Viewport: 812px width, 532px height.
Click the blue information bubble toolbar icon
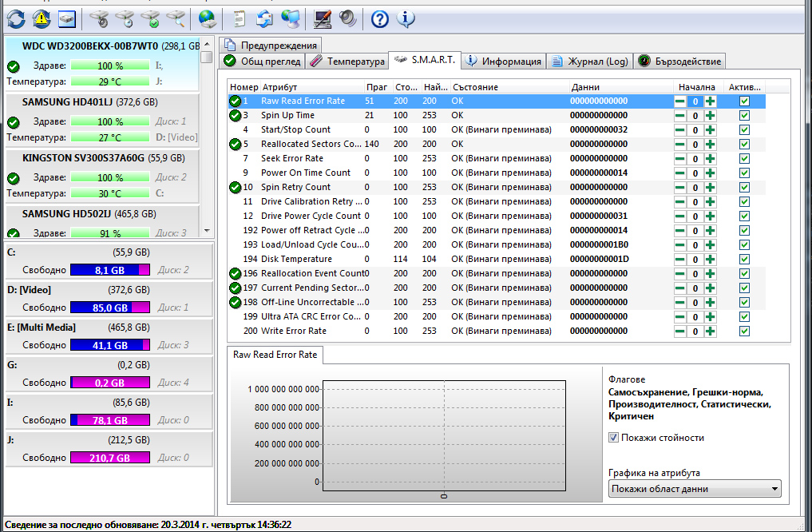(x=406, y=19)
